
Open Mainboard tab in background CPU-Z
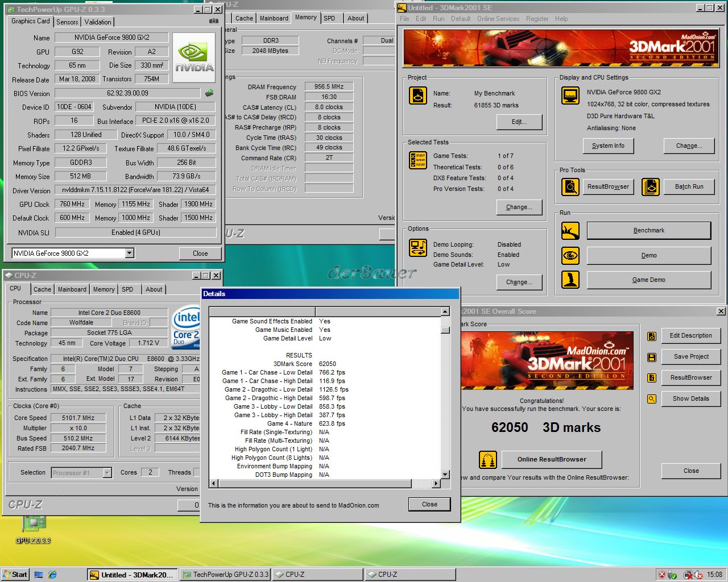click(x=274, y=18)
